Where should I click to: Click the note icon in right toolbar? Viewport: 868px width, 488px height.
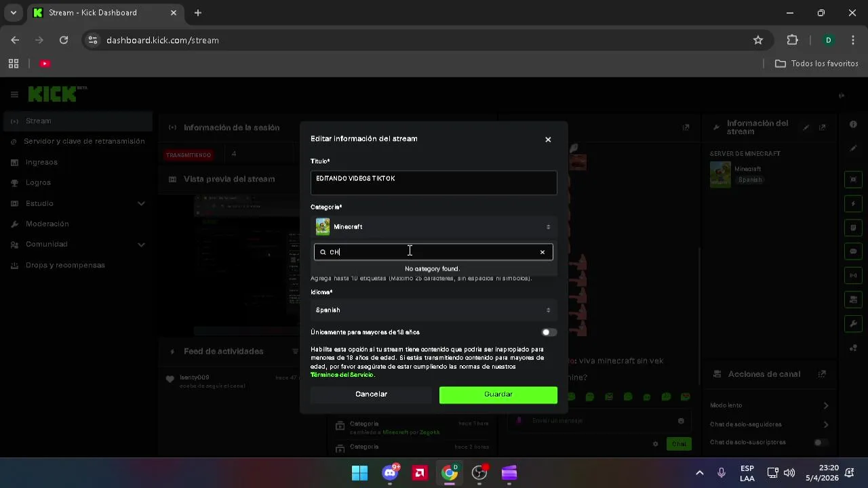click(x=853, y=227)
